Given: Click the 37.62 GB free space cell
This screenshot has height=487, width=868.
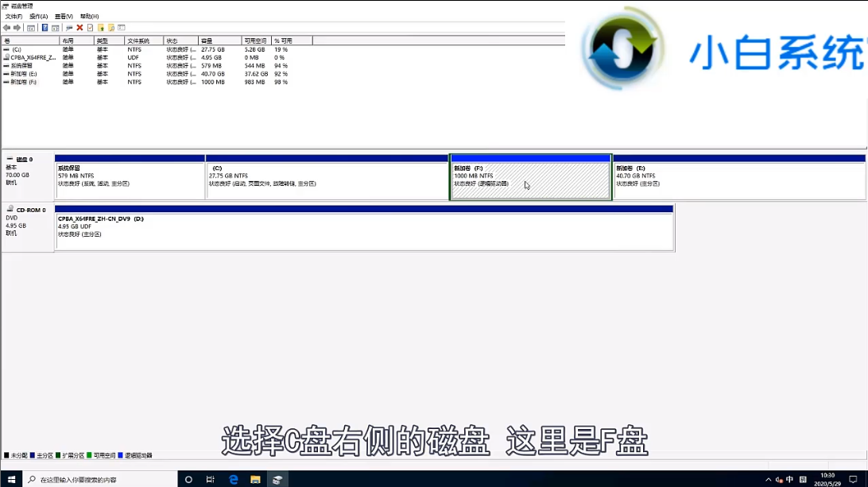Looking at the screenshot, I should pyautogui.click(x=256, y=74).
